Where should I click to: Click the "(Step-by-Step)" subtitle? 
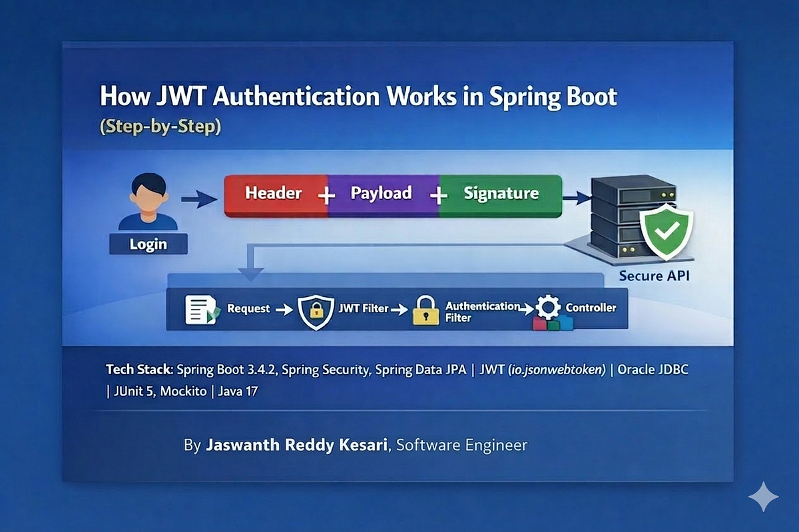[160, 127]
